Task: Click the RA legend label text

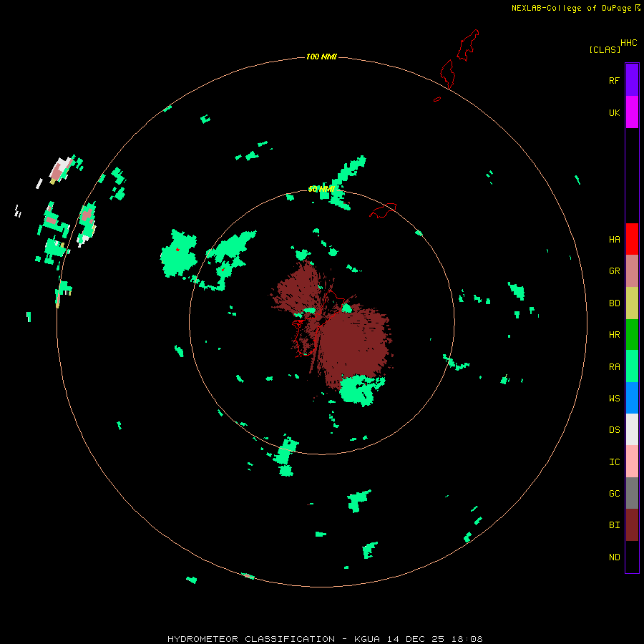Action: pyautogui.click(x=614, y=367)
